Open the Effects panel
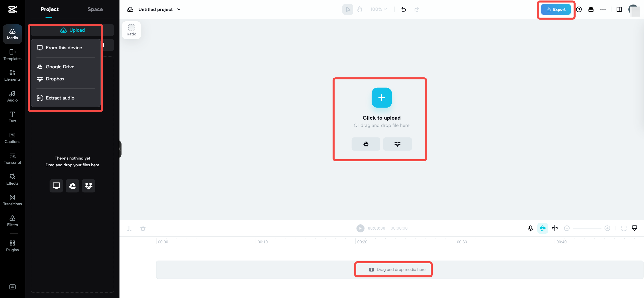644x298 pixels. pyautogui.click(x=12, y=179)
